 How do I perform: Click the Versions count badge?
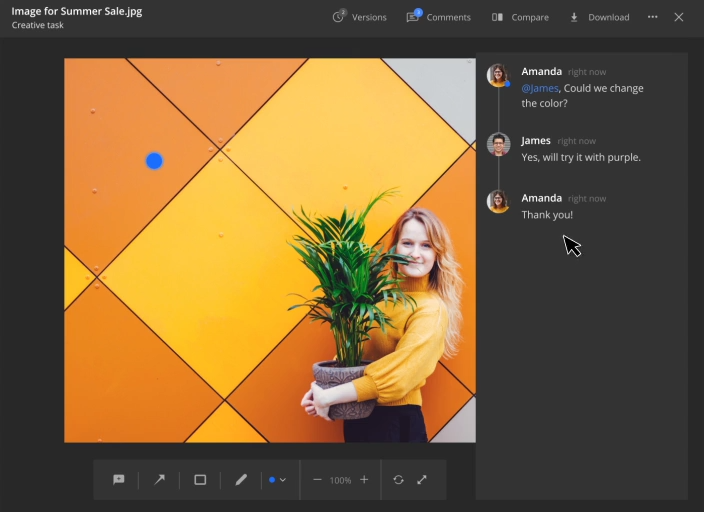click(343, 12)
